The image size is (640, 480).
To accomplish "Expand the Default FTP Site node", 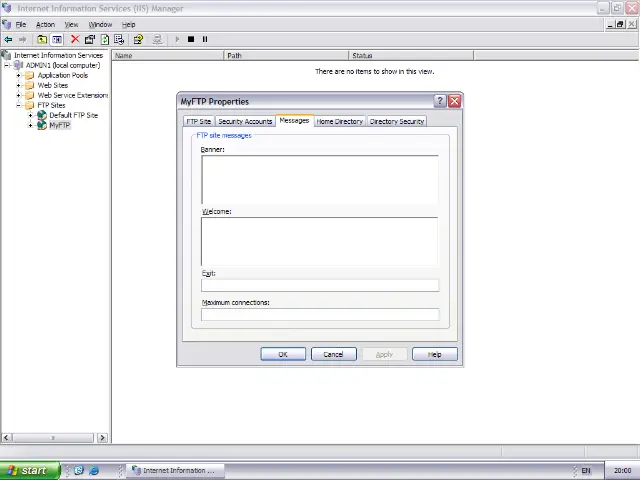I will pos(31,115).
